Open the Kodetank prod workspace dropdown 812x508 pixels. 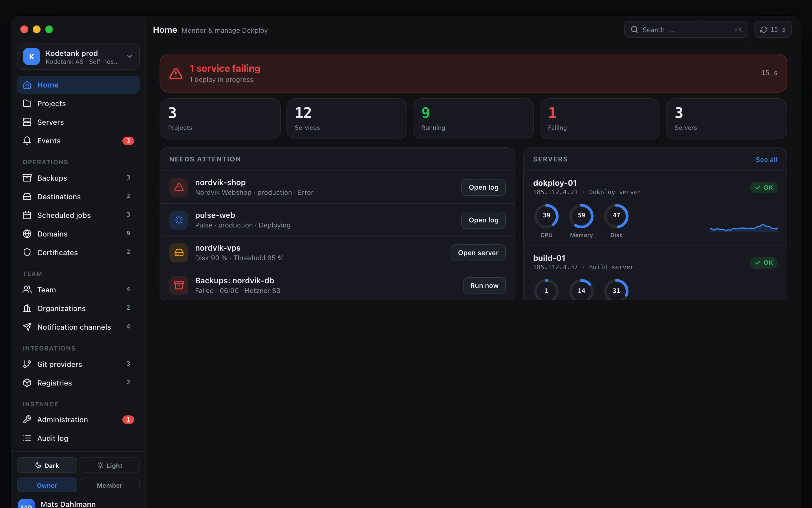click(78, 56)
